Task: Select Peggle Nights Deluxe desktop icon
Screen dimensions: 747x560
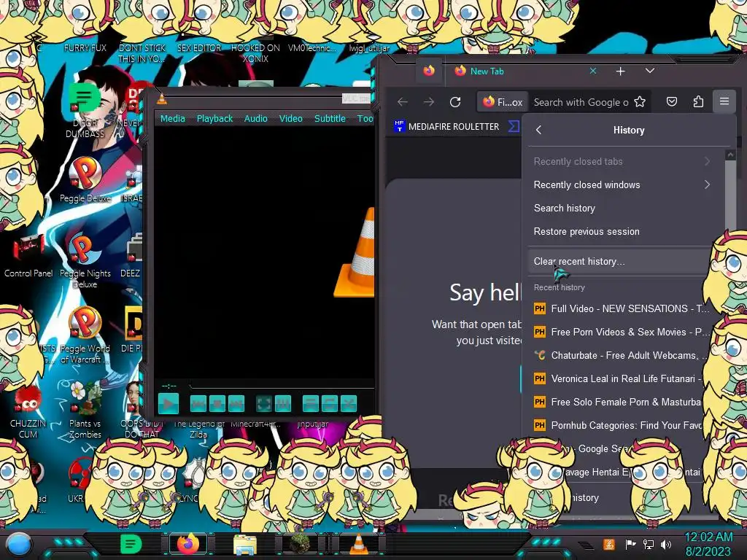Action: pyautogui.click(x=85, y=261)
